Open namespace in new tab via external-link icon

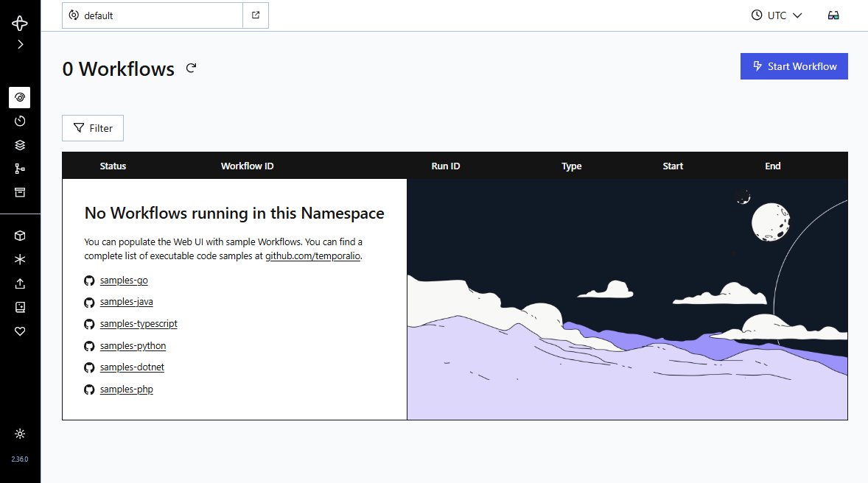[x=256, y=15]
